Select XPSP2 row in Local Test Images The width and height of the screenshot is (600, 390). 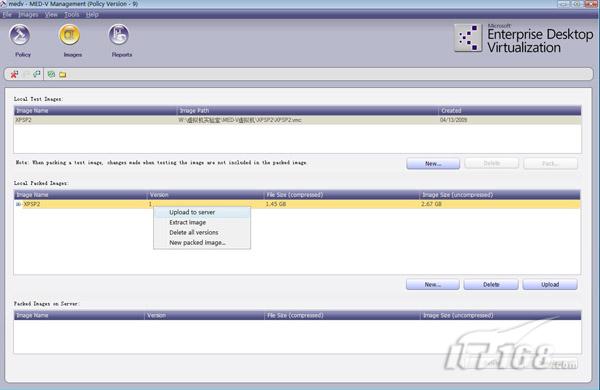[x=297, y=120]
